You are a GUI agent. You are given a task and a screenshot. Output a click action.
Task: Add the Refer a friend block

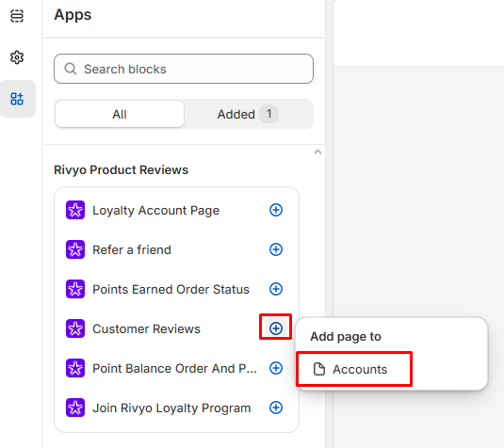click(x=276, y=249)
